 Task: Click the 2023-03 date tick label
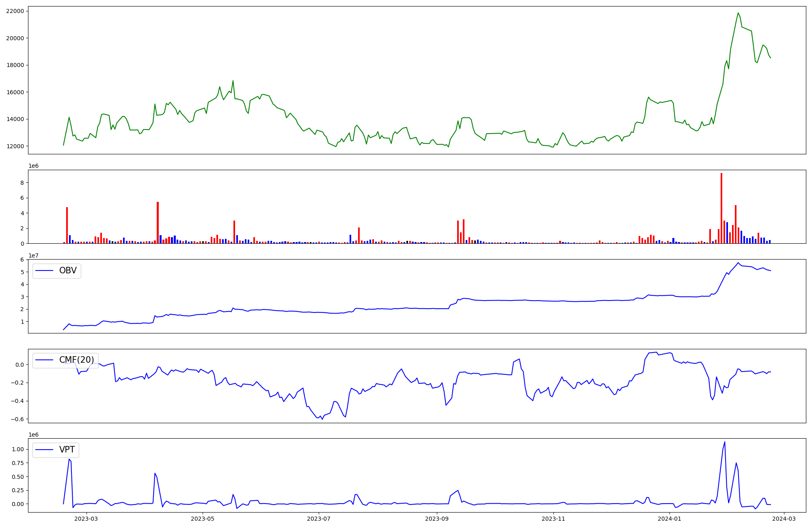click(86, 519)
